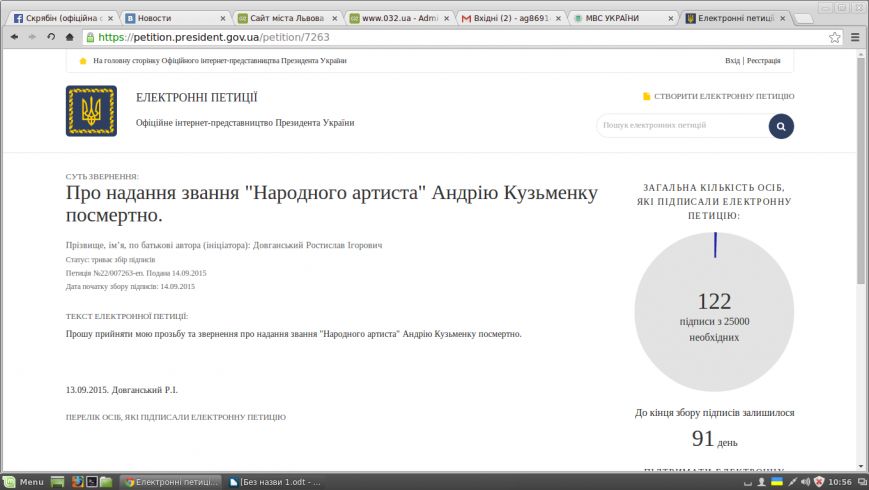This screenshot has height=490, width=869.
Task: Click the red shield update icon in tray
Action: pos(819,482)
